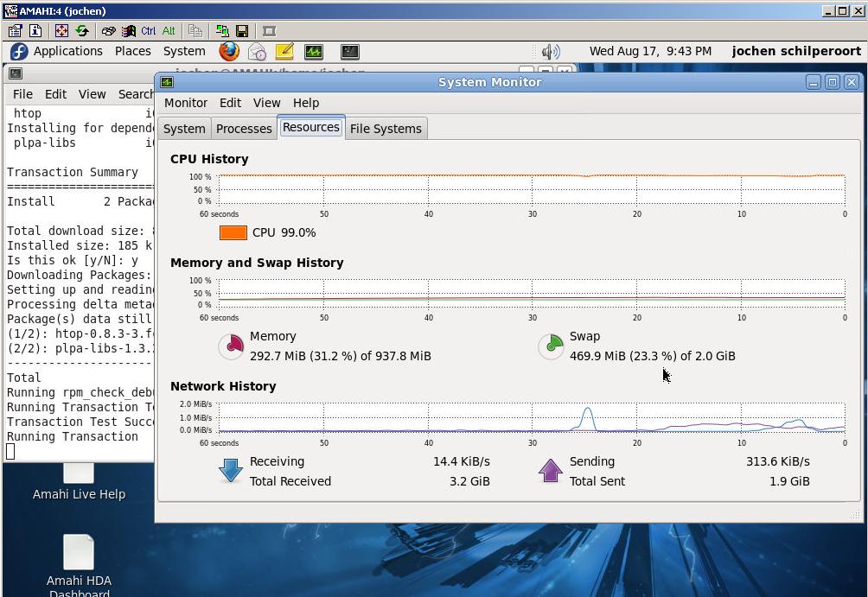Maximize the System Monitor window

(832, 82)
